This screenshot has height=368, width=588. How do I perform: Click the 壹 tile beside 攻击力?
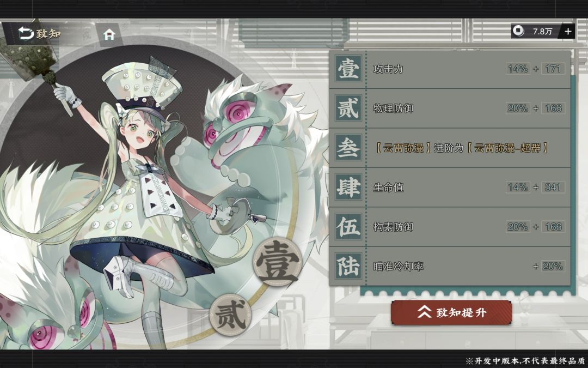[348, 69]
